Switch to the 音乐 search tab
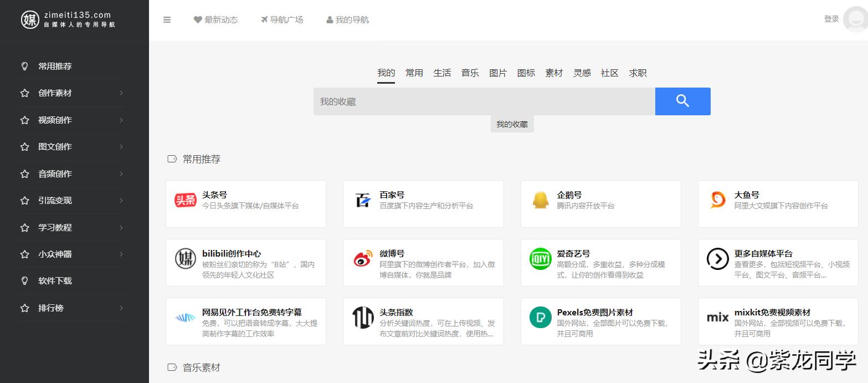The image size is (868, 383). tap(470, 73)
